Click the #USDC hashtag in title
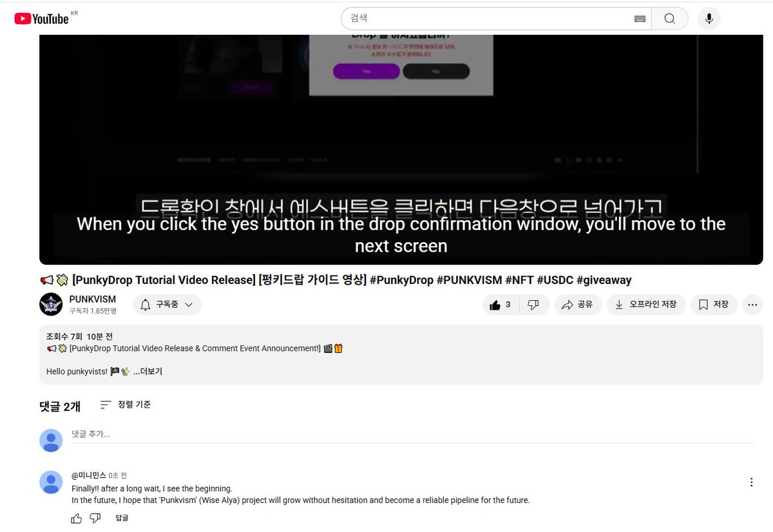 [554, 280]
